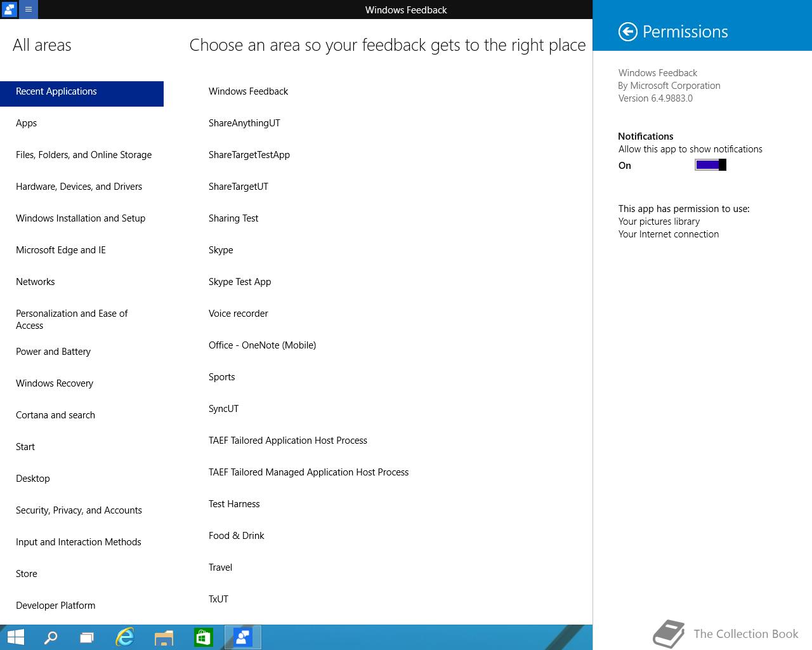This screenshot has height=650, width=812.
Task: Open taskbar Search magnifier
Action: (51, 637)
